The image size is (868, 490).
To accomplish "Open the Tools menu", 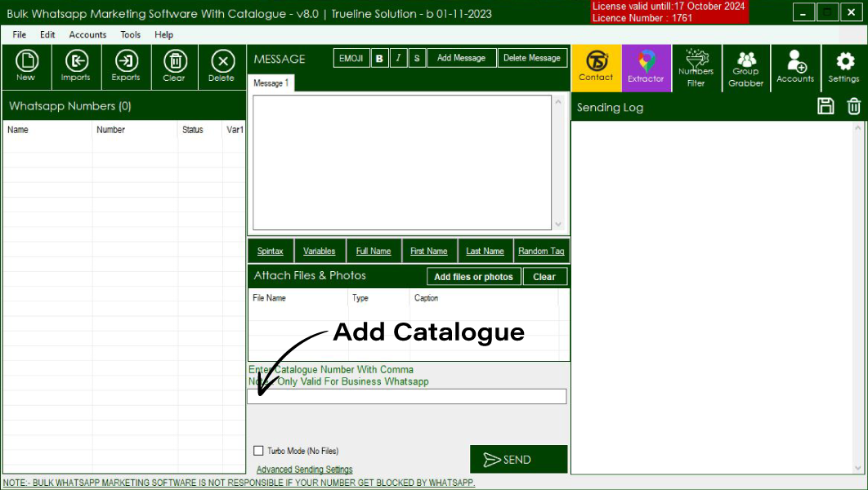I will pyautogui.click(x=131, y=34).
